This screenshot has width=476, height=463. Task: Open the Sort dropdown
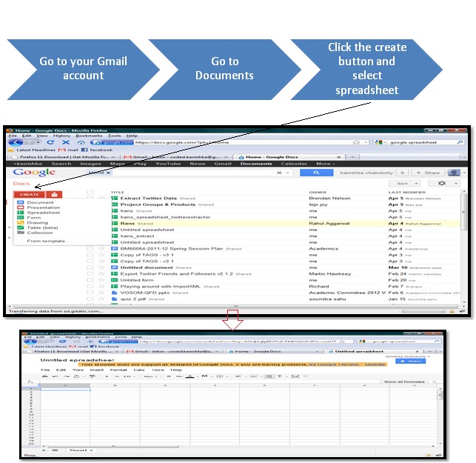[x=405, y=184]
